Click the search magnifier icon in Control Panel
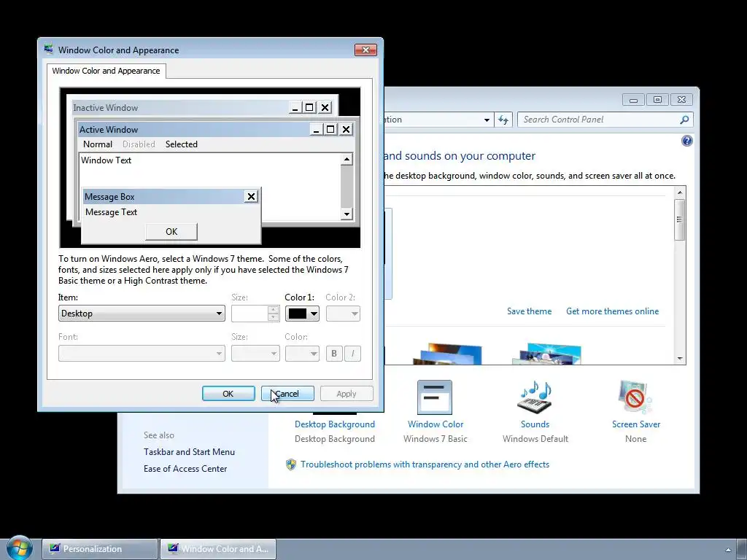 pyautogui.click(x=684, y=120)
